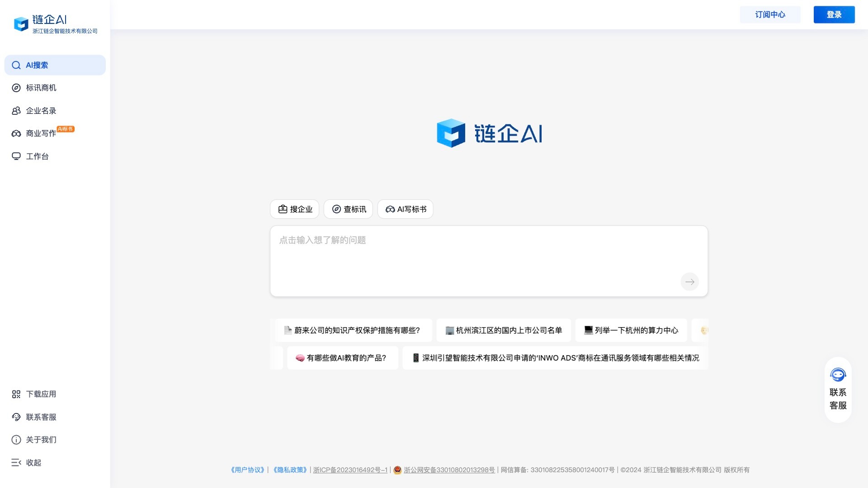The image size is (868, 488).
Task: Select the 工作台 monitor icon
Action: (x=16, y=156)
